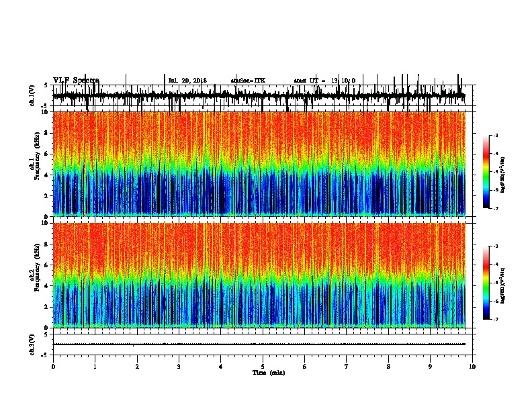
Task: Click time axis tick label "3"
Action: tap(179, 367)
